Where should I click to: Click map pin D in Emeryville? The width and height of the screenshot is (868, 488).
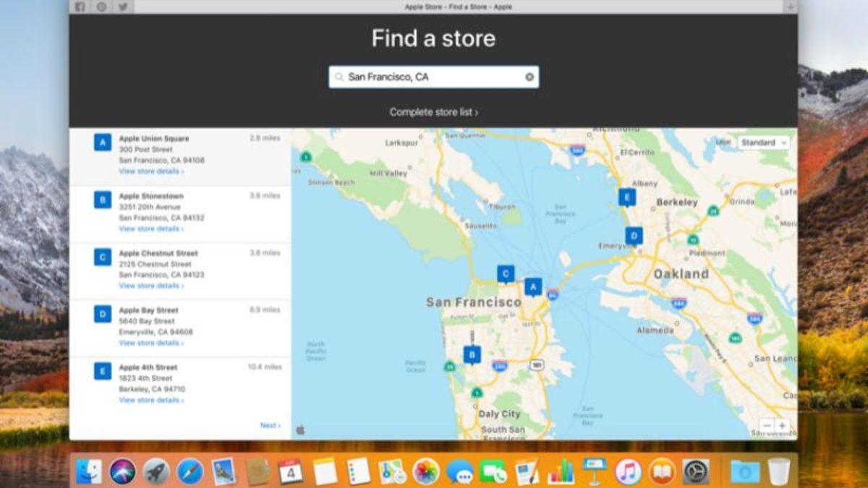pyautogui.click(x=635, y=235)
